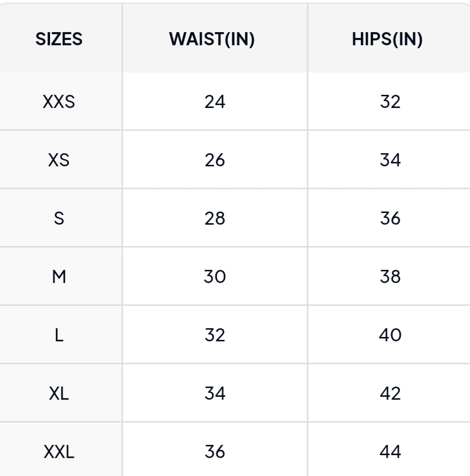Image resolution: width=470 pixels, height=476 pixels.
Task: Click waist value 24 for XXS
Action: 215,102
